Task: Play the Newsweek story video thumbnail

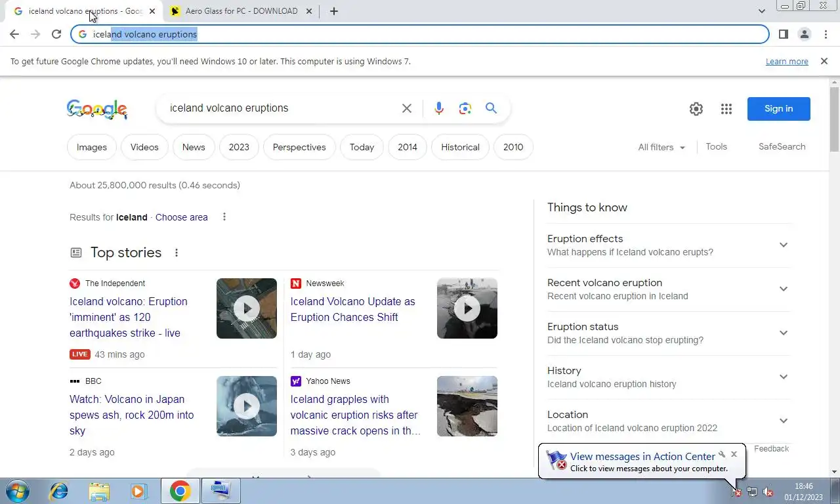Action: (x=467, y=308)
